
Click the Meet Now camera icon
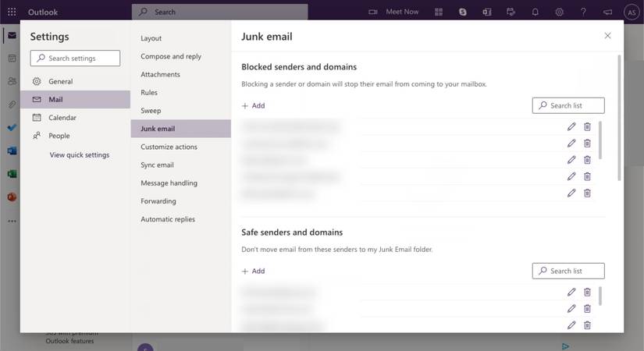tap(373, 12)
